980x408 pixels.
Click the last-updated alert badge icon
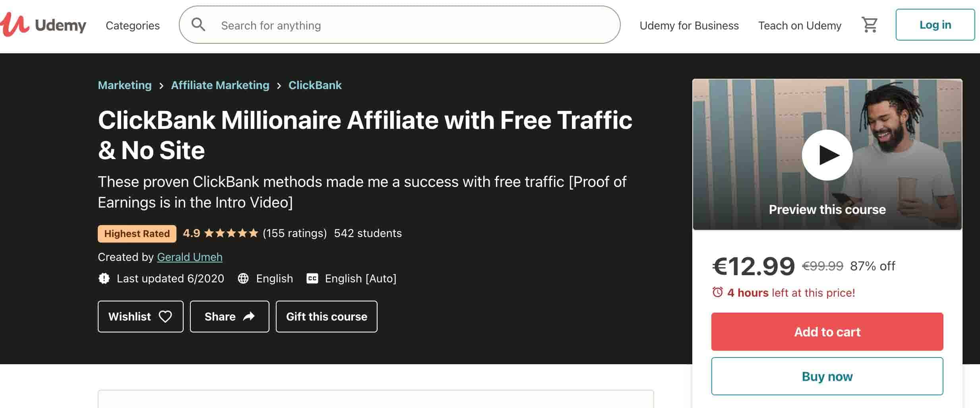(x=104, y=278)
